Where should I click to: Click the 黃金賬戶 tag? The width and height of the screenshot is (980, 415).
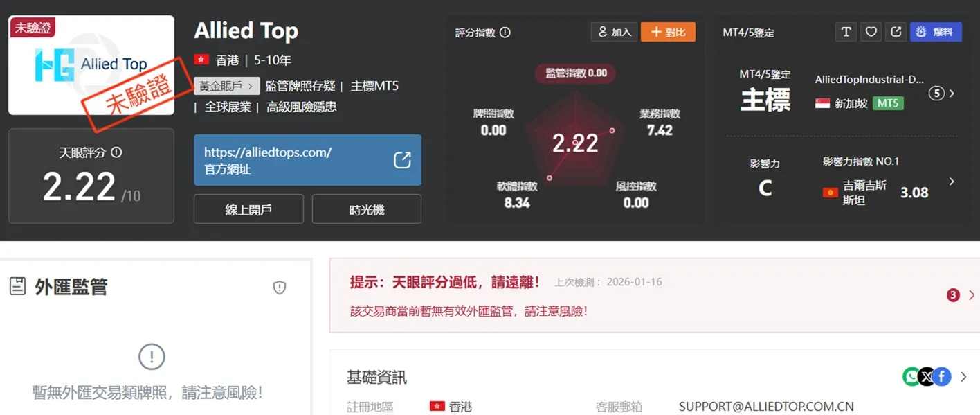tap(227, 86)
